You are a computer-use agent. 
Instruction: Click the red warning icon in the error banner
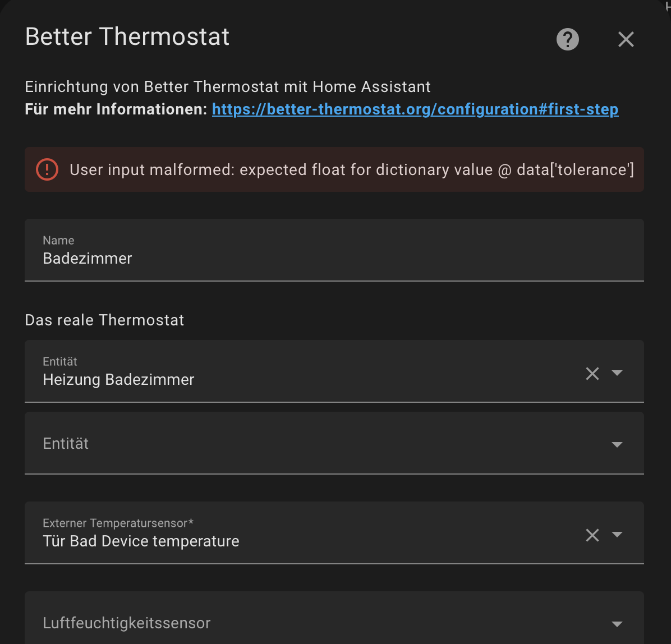tap(47, 169)
